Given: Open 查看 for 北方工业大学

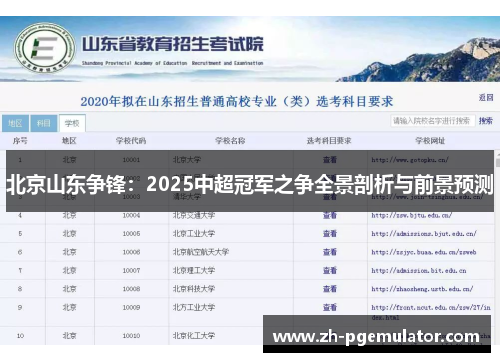Looking at the screenshot, I should (330, 307).
